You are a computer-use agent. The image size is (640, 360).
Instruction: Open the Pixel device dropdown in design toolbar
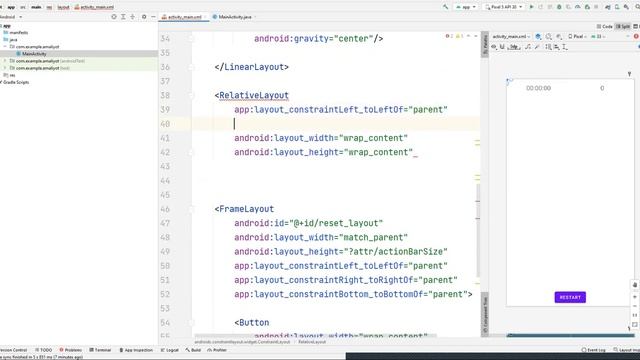tap(577, 37)
